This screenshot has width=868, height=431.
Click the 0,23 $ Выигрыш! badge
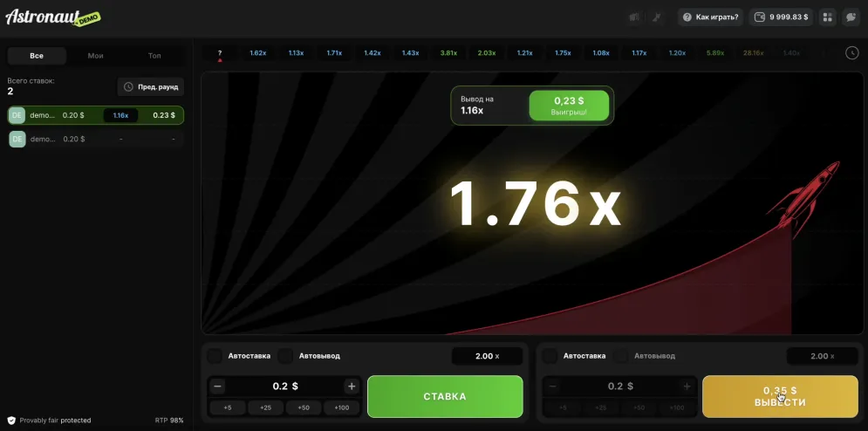click(x=569, y=106)
